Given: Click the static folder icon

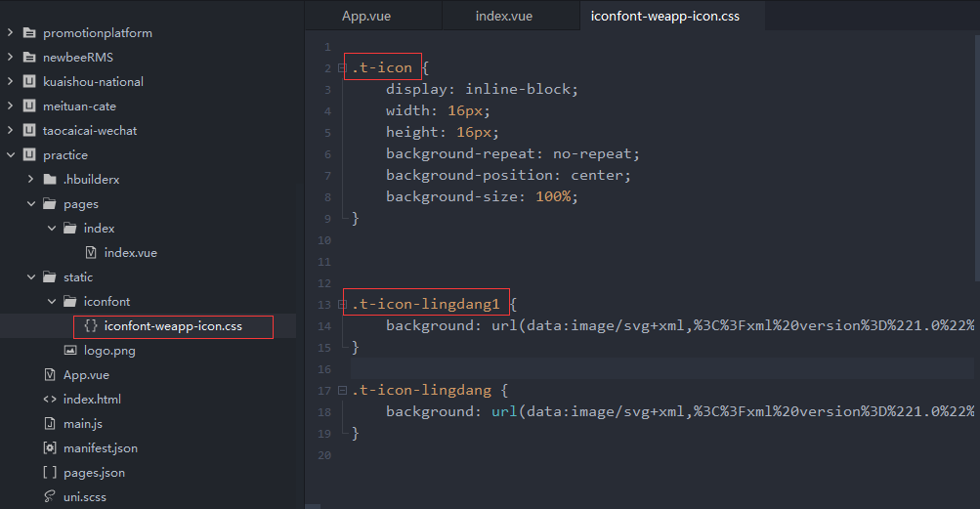Looking at the screenshot, I should (50, 276).
